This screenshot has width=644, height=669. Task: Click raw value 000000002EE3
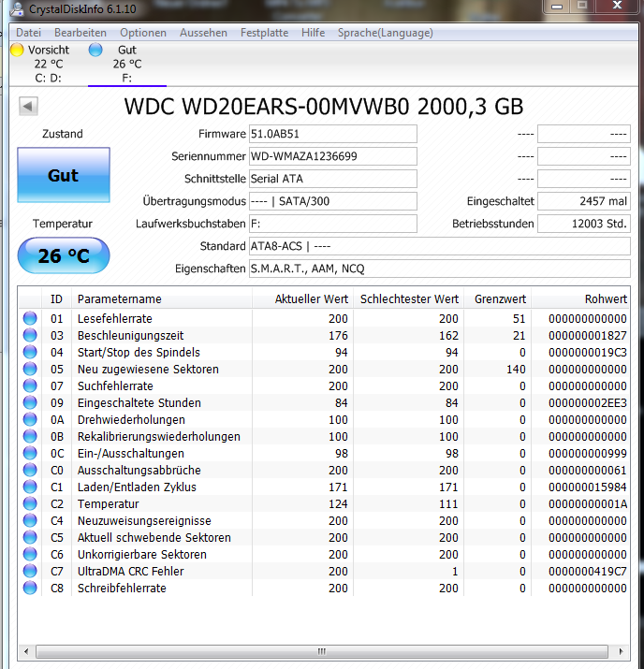point(588,402)
